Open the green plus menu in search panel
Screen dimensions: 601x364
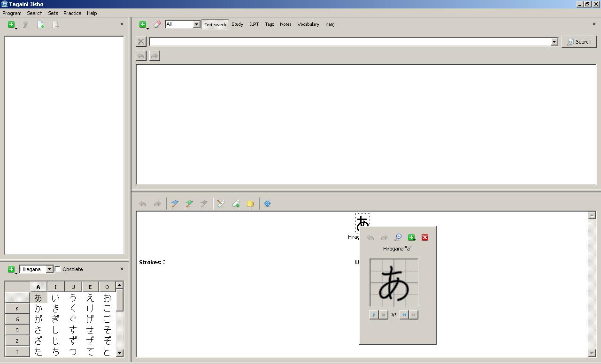[x=143, y=24]
